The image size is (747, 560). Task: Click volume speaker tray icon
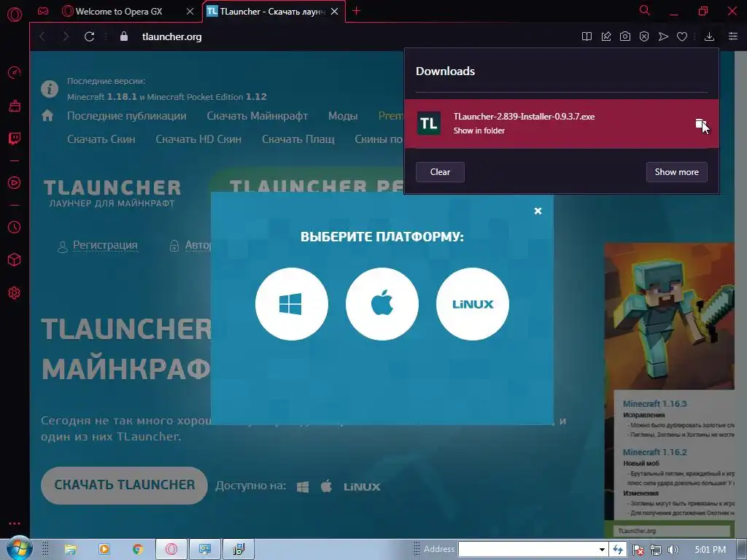(x=673, y=550)
